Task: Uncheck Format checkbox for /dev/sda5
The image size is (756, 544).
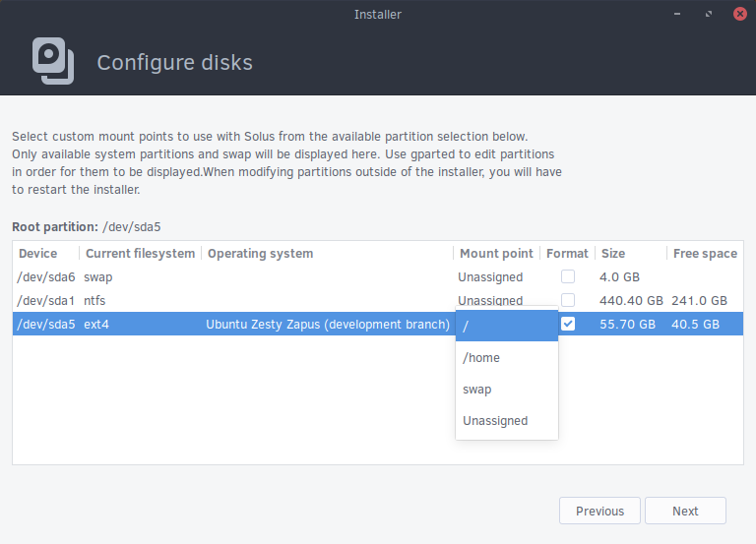Action: pyautogui.click(x=568, y=324)
